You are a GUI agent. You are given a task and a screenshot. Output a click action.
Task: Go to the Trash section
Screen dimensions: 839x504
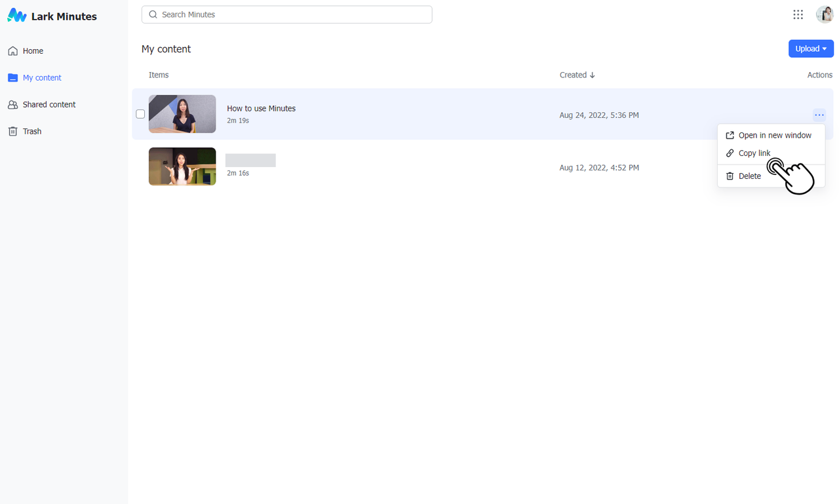tap(31, 132)
